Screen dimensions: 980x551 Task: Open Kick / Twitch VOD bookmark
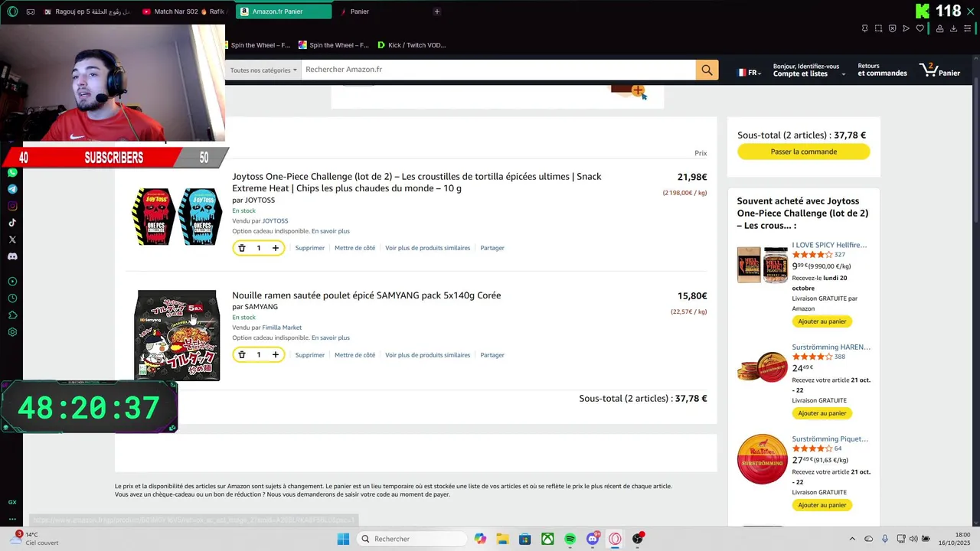coord(412,45)
